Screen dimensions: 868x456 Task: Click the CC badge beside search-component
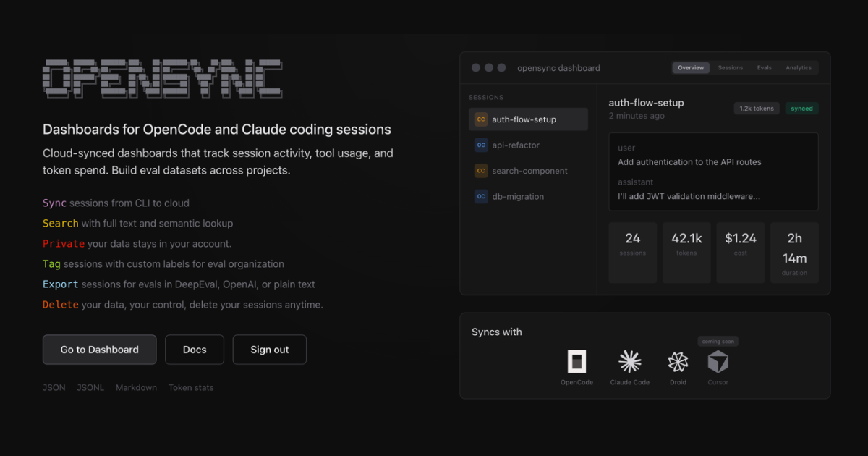tap(481, 171)
